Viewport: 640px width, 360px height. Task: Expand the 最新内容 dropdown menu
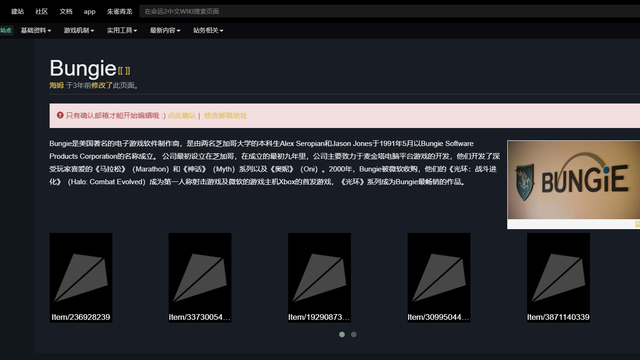pos(165,30)
